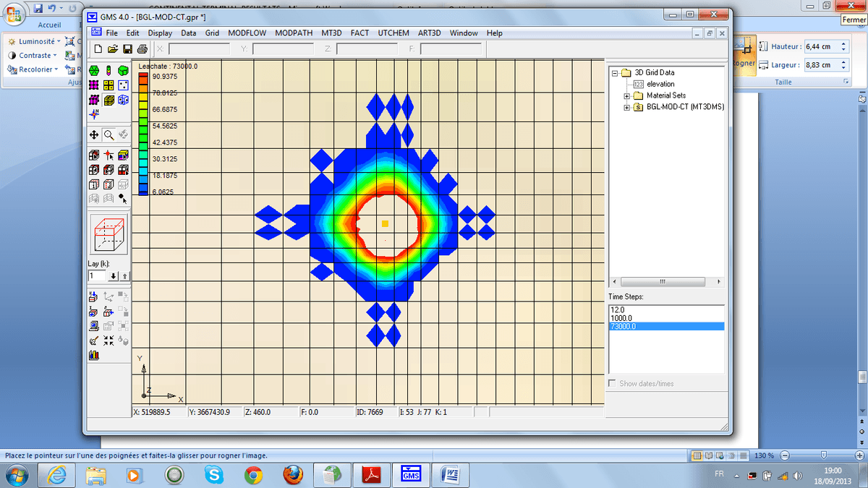Open the UTCHEM menu
The height and width of the screenshot is (488, 868).
coord(393,33)
